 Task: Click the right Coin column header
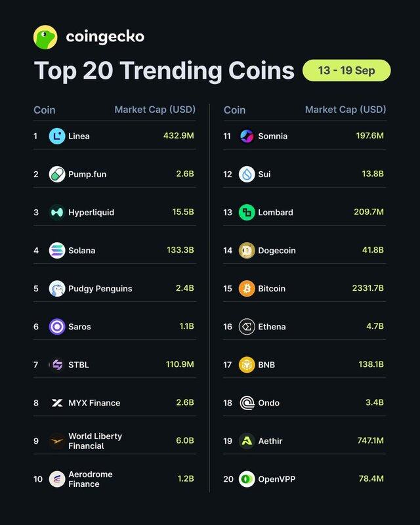234,110
